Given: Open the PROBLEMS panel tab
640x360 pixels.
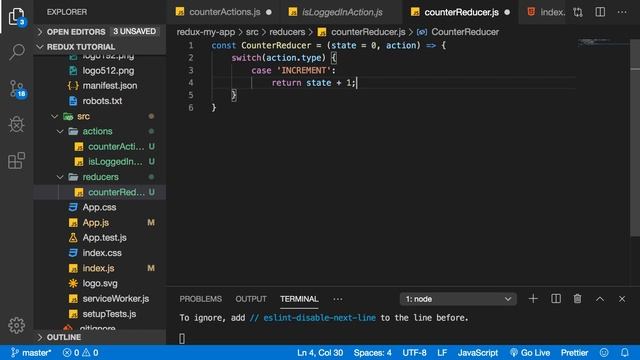Looking at the screenshot, I should pos(200,299).
